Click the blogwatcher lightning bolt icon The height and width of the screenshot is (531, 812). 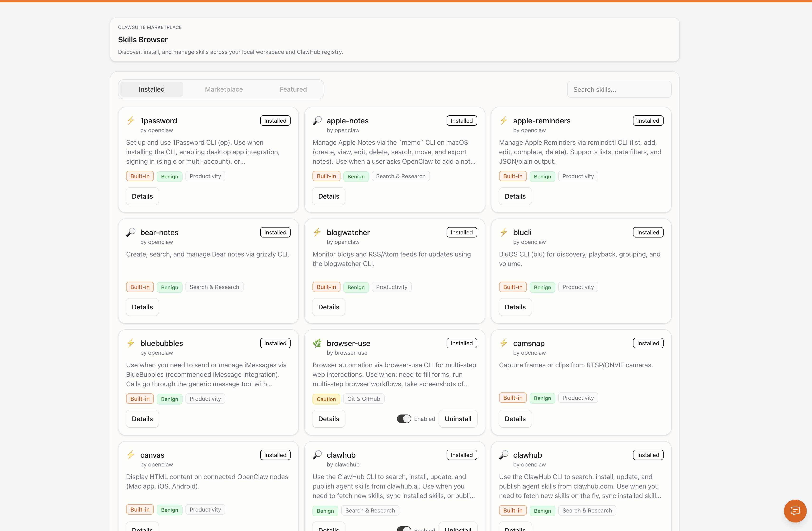tap(317, 232)
